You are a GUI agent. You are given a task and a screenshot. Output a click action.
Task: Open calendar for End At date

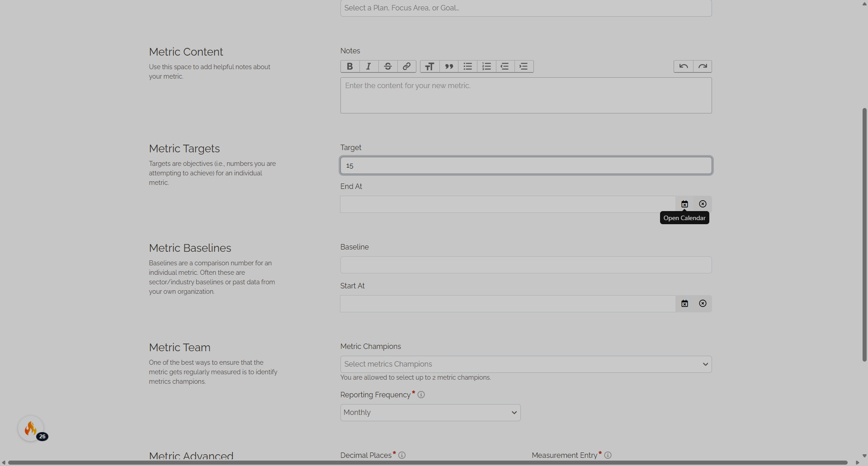click(x=685, y=204)
